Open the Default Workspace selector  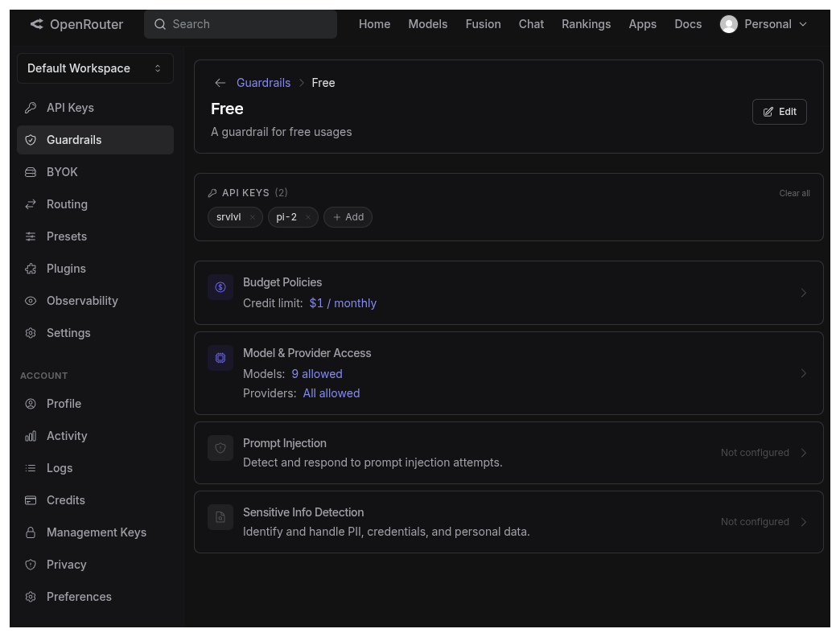96,68
